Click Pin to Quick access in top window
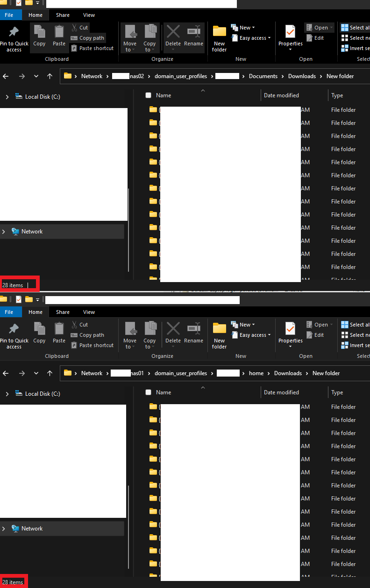The width and height of the screenshot is (370, 588). click(x=14, y=39)
